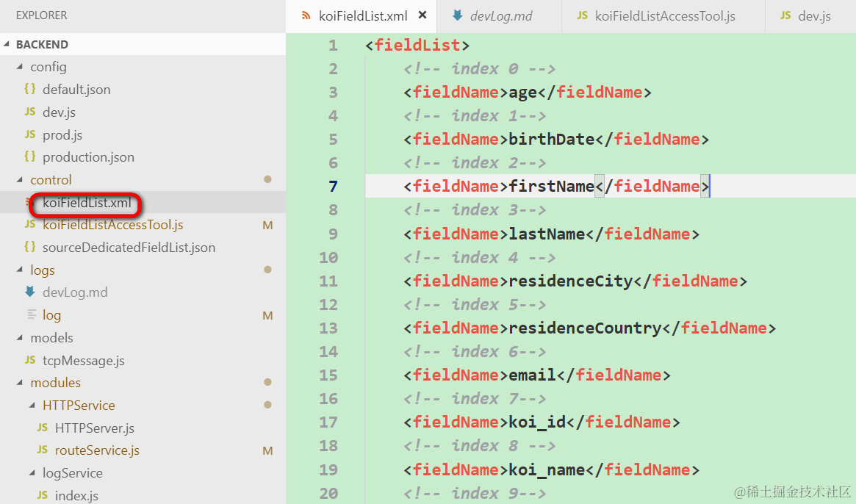Open production.json file
Image resolution: width=856 pixels, height=504 pixels.
coord(88,157)
